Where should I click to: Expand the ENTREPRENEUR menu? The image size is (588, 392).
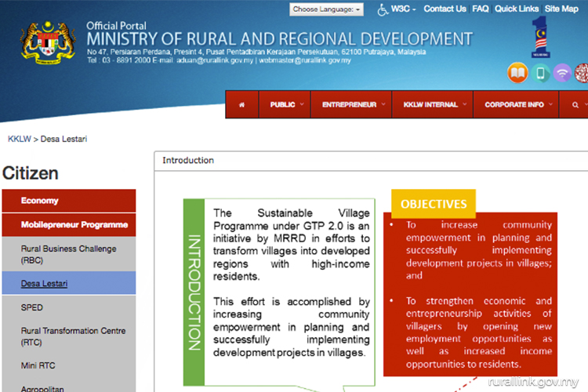coord(351,104)
